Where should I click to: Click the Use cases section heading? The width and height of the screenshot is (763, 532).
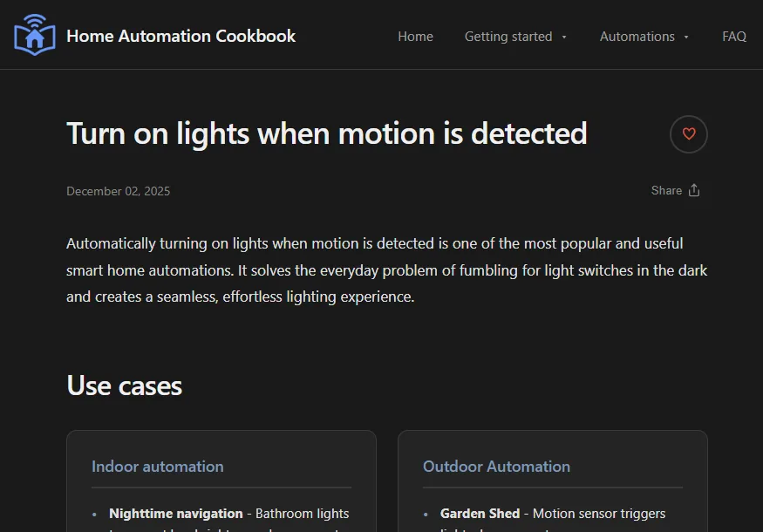pos(124,385)
